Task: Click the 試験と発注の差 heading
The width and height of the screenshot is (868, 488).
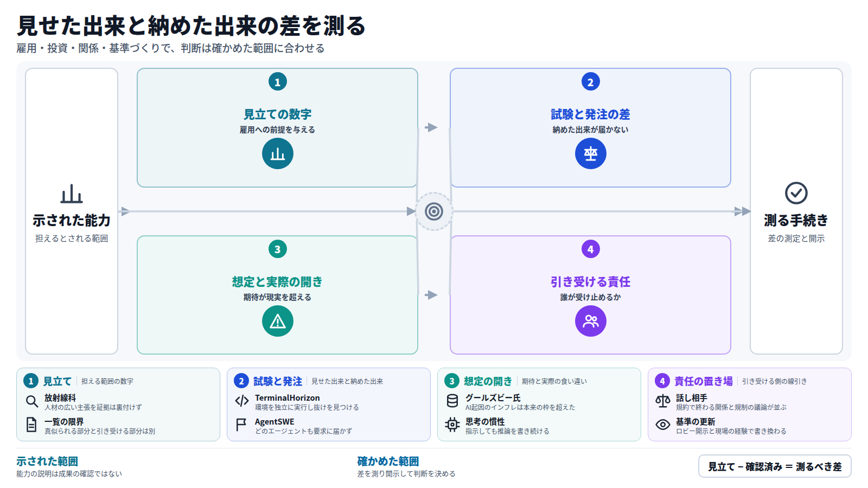Action: click(591, 114)
